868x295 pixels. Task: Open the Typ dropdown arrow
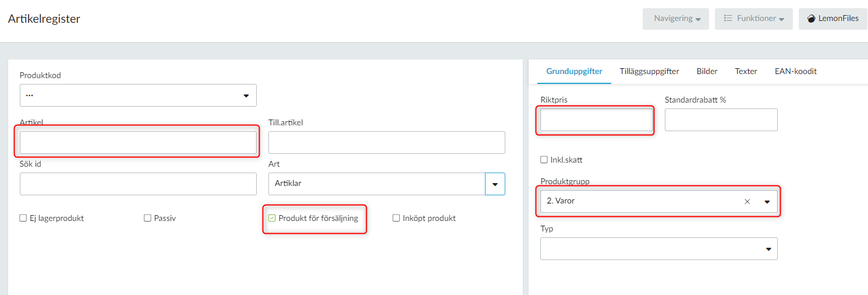[x=768, y=249]
